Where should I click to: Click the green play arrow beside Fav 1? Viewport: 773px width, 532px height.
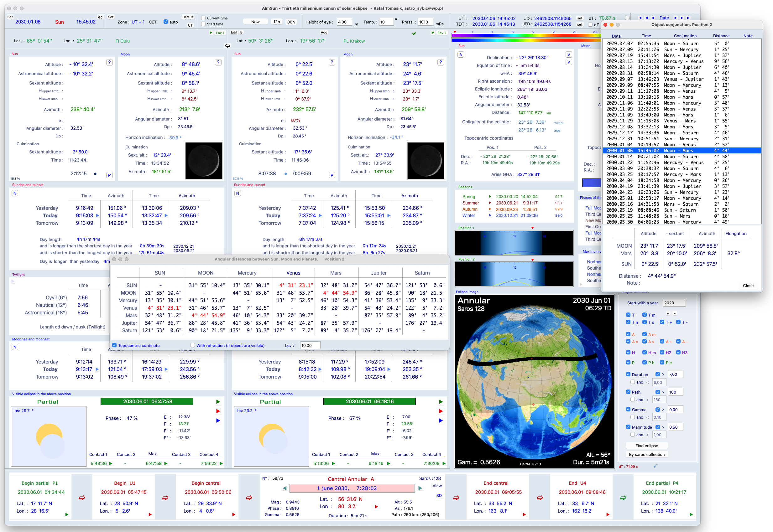tap(211, 33)
